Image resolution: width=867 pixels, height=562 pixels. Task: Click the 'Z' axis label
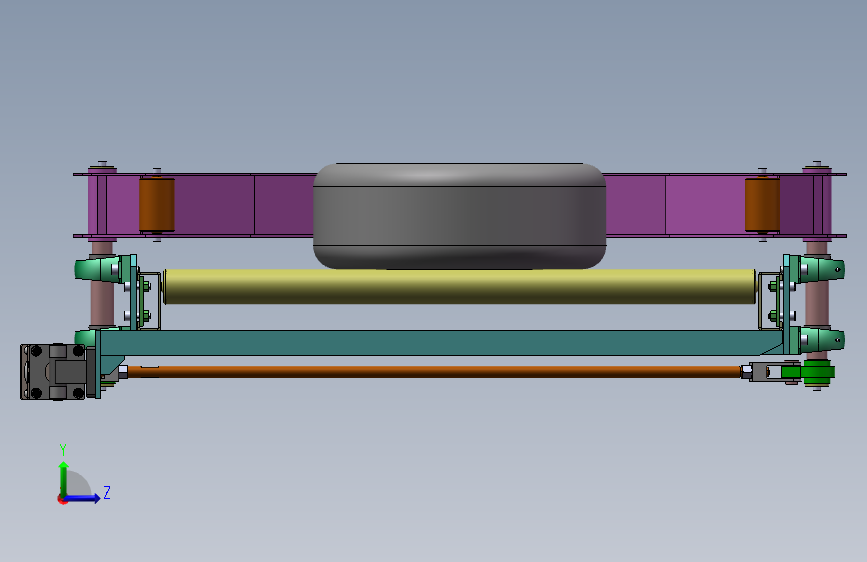tap(107, 492)
